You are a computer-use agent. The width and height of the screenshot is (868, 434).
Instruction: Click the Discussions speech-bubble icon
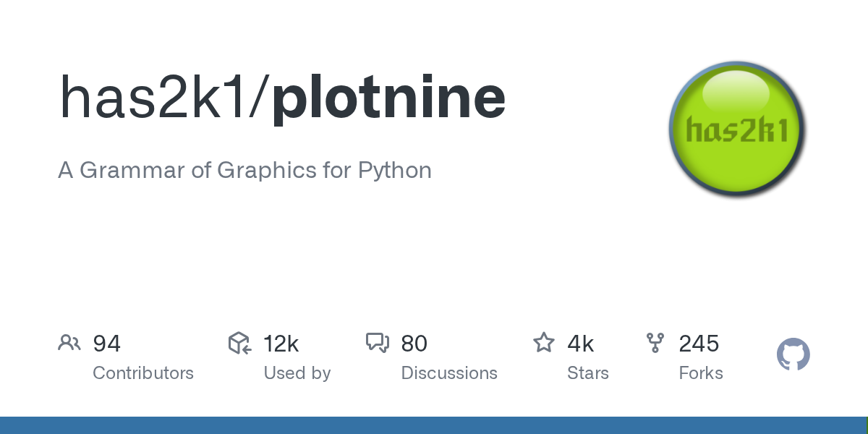[x=378, y=343]
